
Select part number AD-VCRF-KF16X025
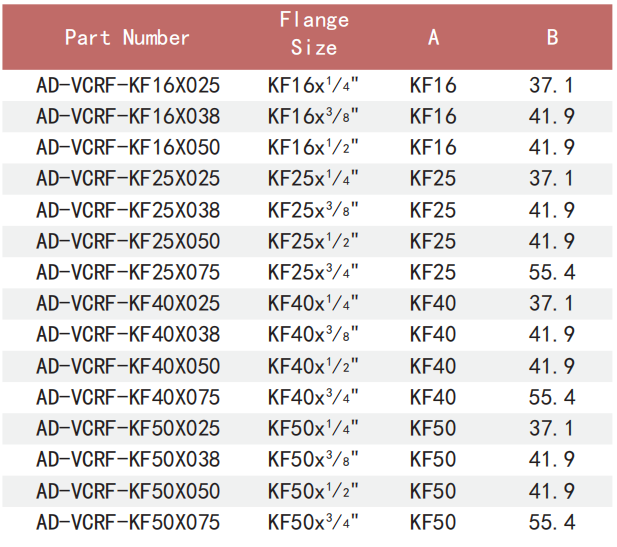coord(128,86)
